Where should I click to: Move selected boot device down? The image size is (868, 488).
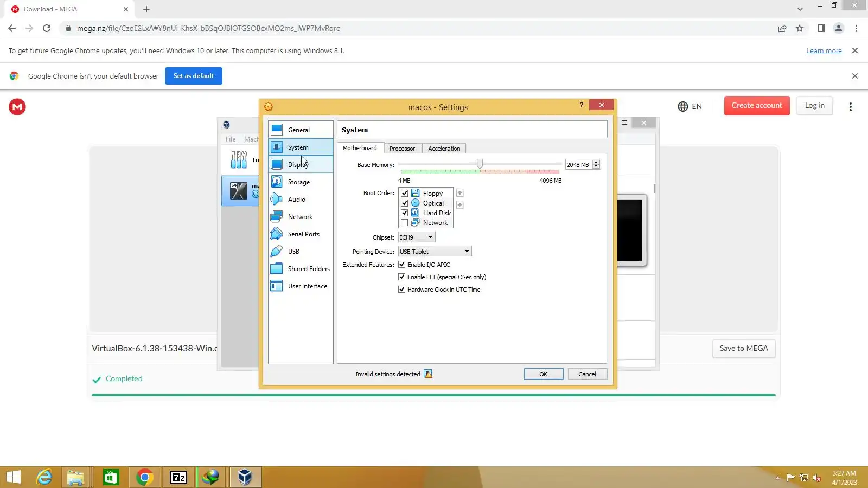click(459, 204)
